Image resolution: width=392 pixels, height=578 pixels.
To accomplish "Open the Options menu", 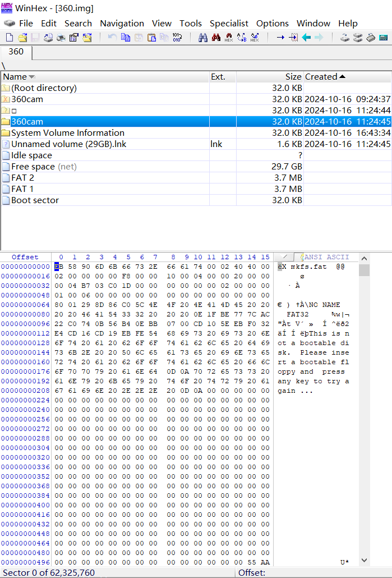I will (273, 24).
